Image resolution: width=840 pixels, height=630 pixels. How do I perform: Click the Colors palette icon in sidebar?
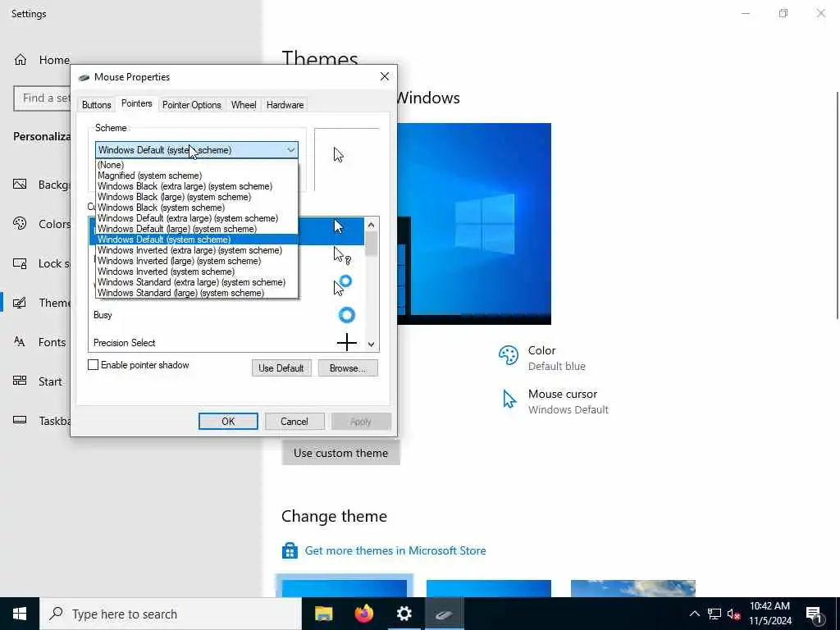pos(20,223)
